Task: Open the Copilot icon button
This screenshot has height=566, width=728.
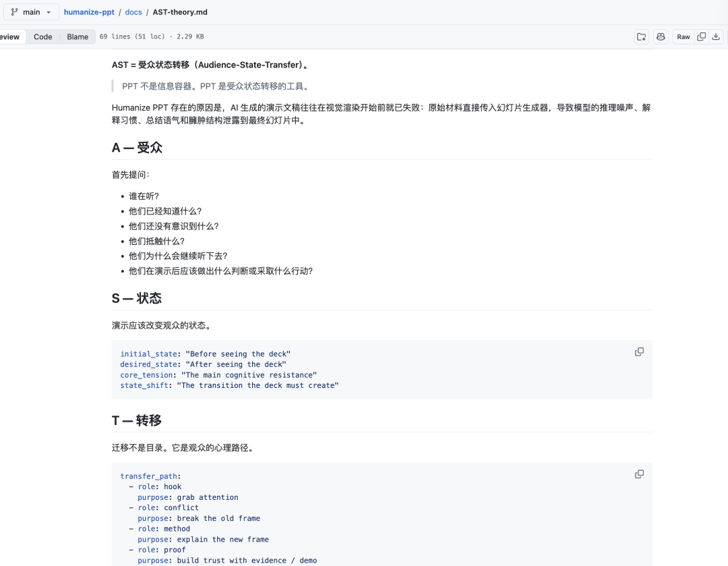Action: point(661,36)
